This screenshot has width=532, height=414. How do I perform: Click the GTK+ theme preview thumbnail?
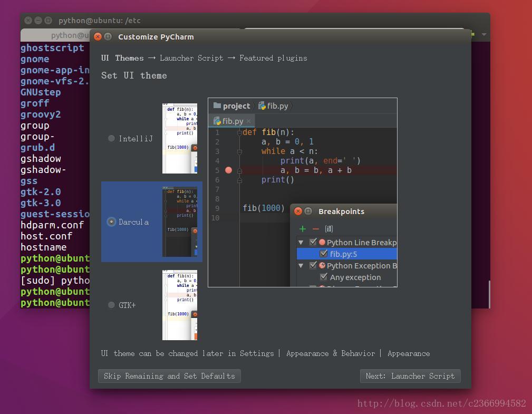point(180,305)
